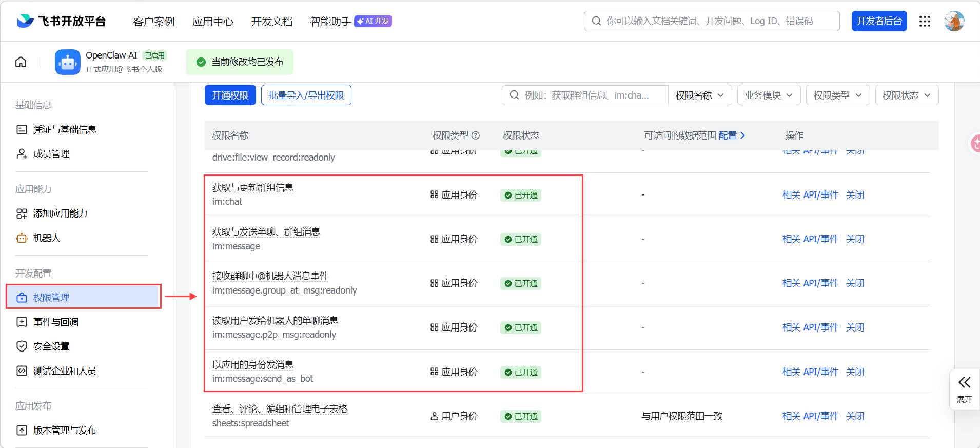Screen dimensions: 980x448
Task: Click 已开通 status badge for im:message
Action: coord(521,240)
